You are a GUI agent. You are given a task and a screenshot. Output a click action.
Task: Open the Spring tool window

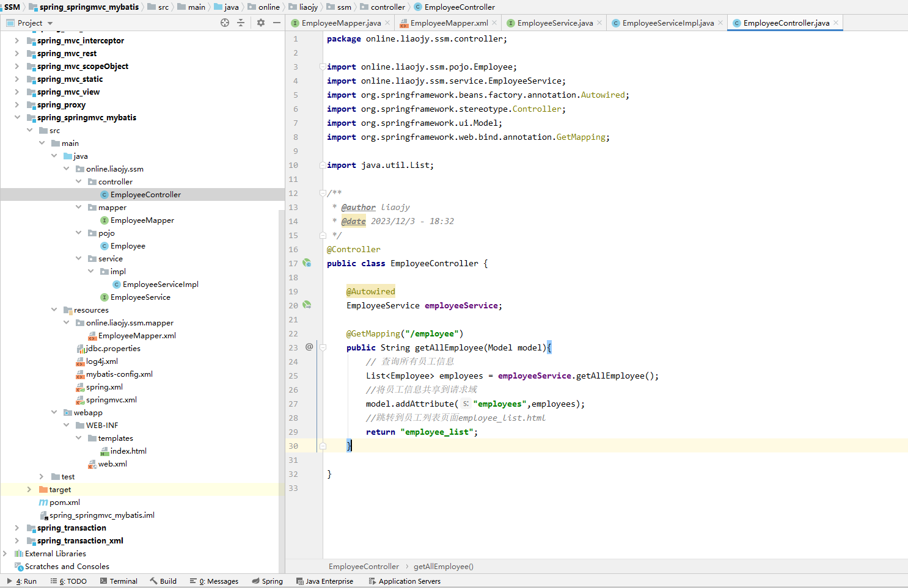tap(267, 581)
